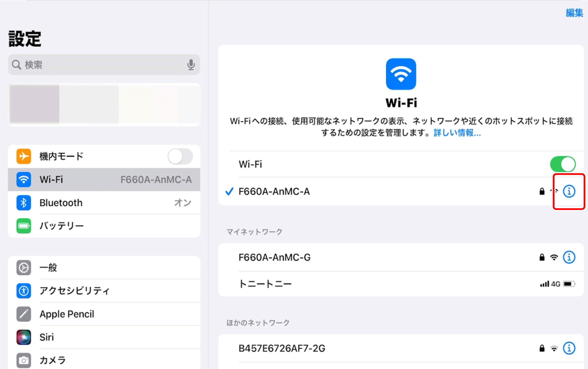Open info for B457E6726AF7-2G network
Screen dimensions: 588x369
569,348
